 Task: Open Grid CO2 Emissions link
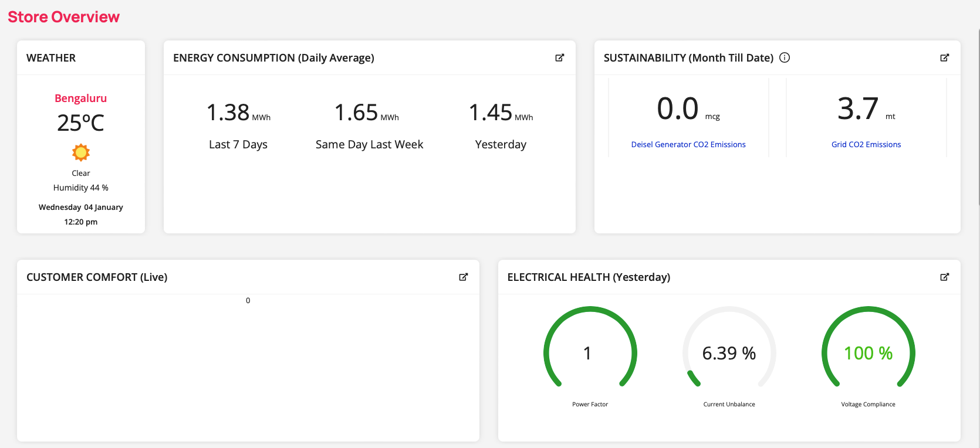tap(866, 144)
